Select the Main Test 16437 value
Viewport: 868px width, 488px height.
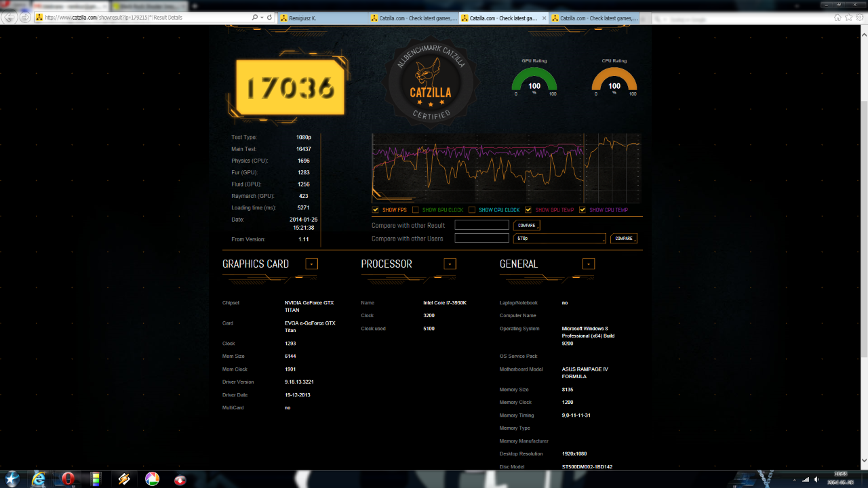pyautogui.click(x=303, y=149)
